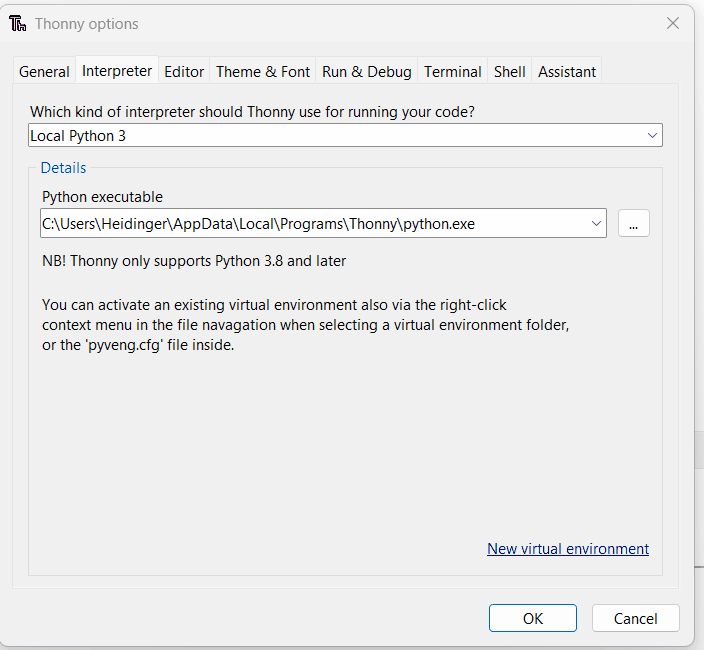Open the Run & Debug tab
The height and width of the screenshot is (650, 704).
click(366, 71)
